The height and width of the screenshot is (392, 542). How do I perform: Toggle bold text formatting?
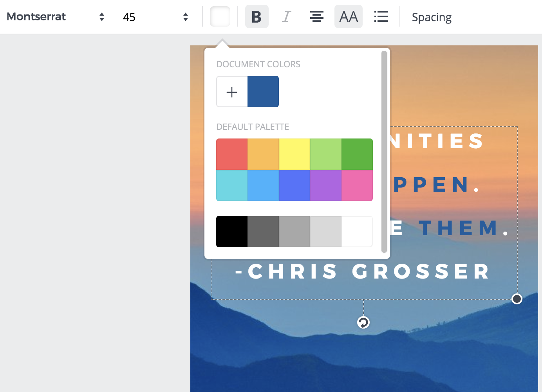[x=257, y=17]
